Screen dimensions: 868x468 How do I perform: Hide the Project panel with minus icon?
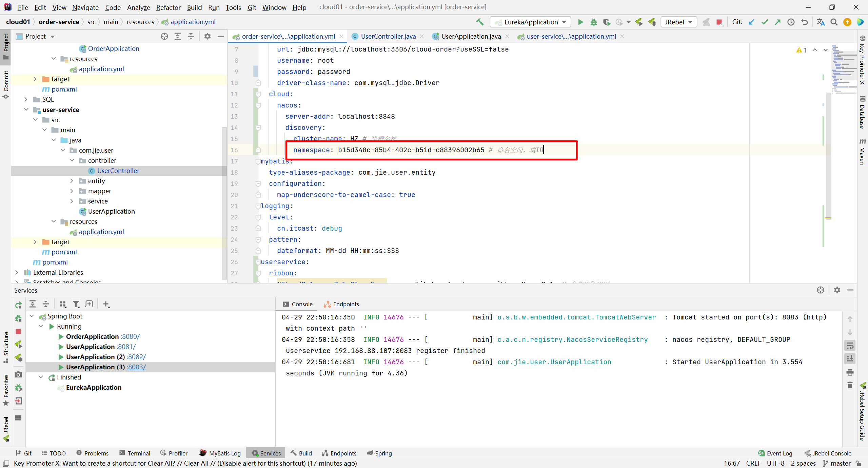[x=221, y=36]
